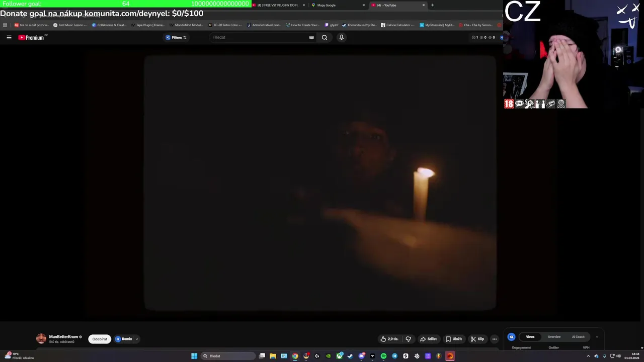Create a clip with Klip button
The image size is (644, 362).
477,339
